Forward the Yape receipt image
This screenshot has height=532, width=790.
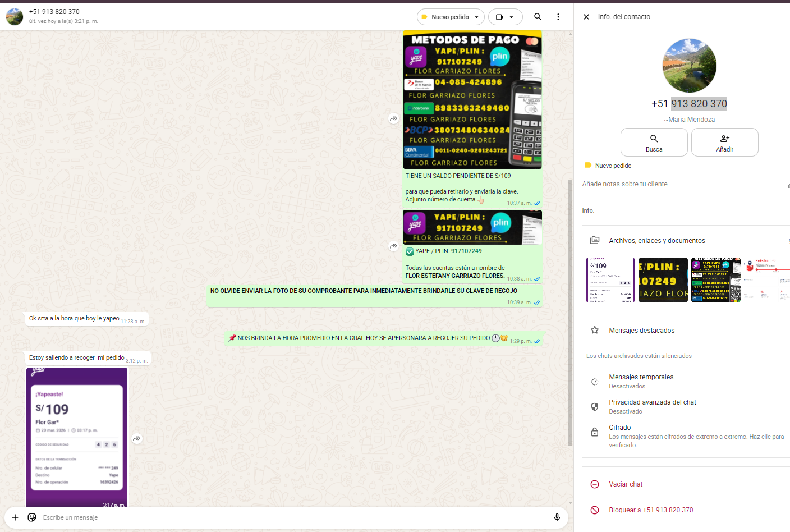click(x=137, y=439)
